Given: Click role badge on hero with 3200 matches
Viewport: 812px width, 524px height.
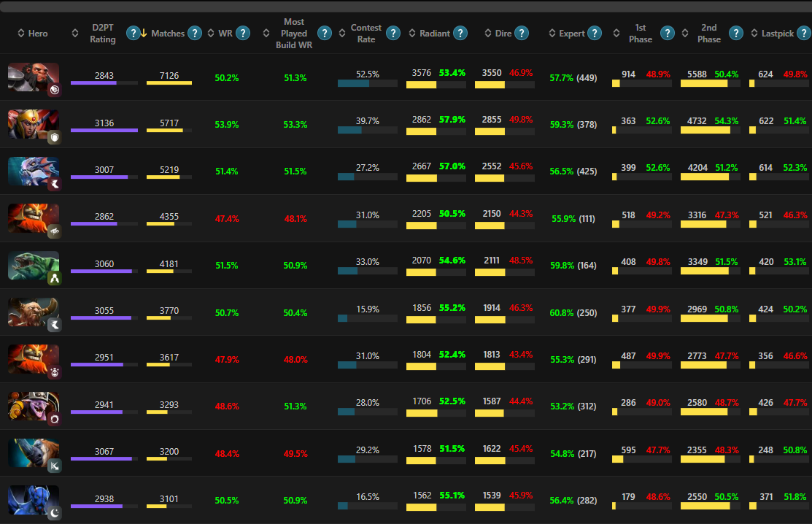Looking at the screenshot, I should (x=55, y=466).
